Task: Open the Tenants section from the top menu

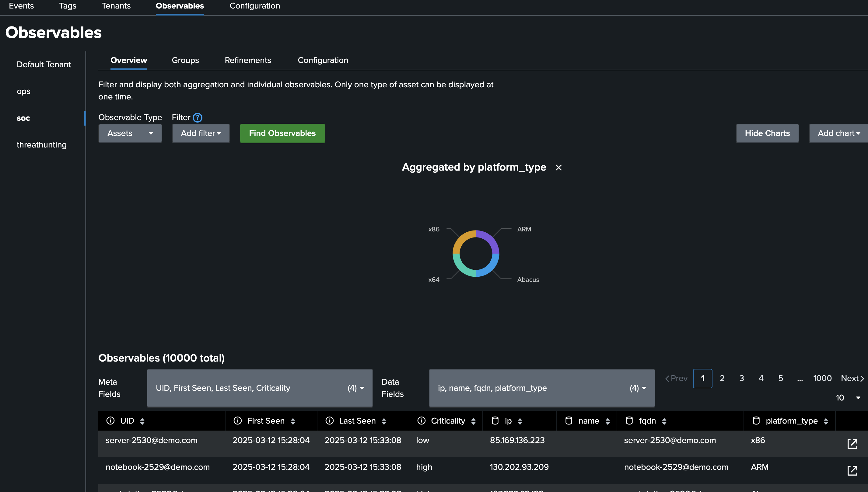Action: (x=116, y=6)
